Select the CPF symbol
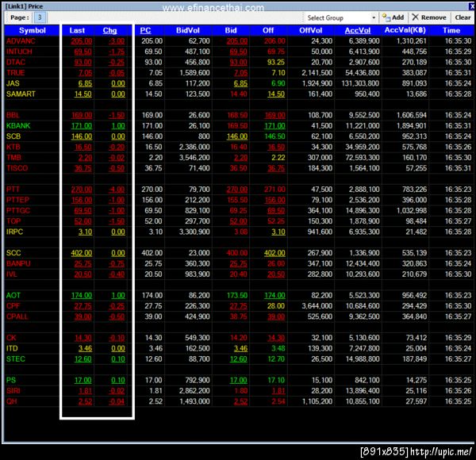 13,306
